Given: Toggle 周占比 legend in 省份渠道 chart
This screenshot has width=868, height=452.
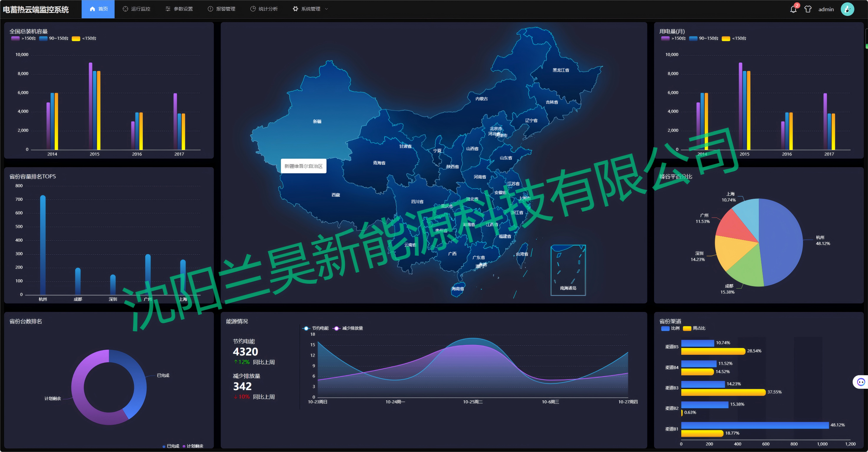Looking at the screenshot, I should click(x=687, y=328).
